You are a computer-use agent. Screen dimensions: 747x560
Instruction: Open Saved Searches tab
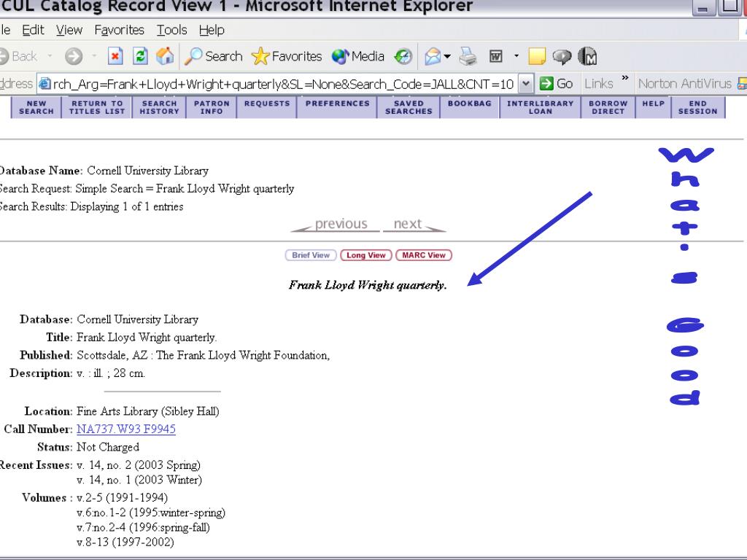click(409, 107)
